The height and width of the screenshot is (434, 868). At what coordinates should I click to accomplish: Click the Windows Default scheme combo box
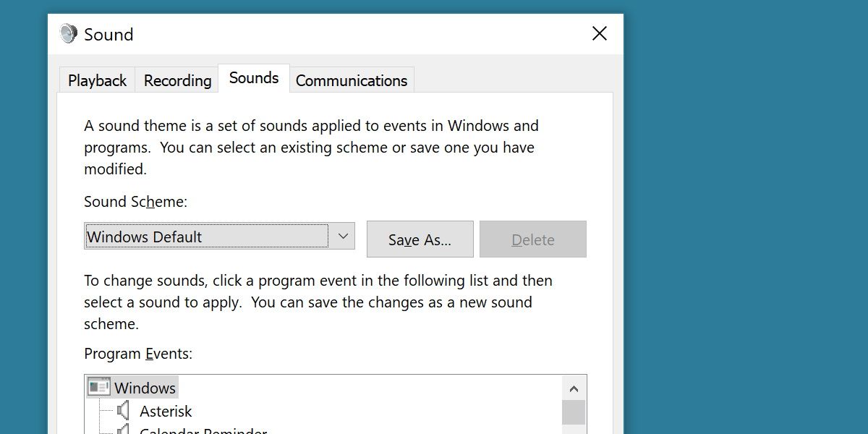(207, 237)
